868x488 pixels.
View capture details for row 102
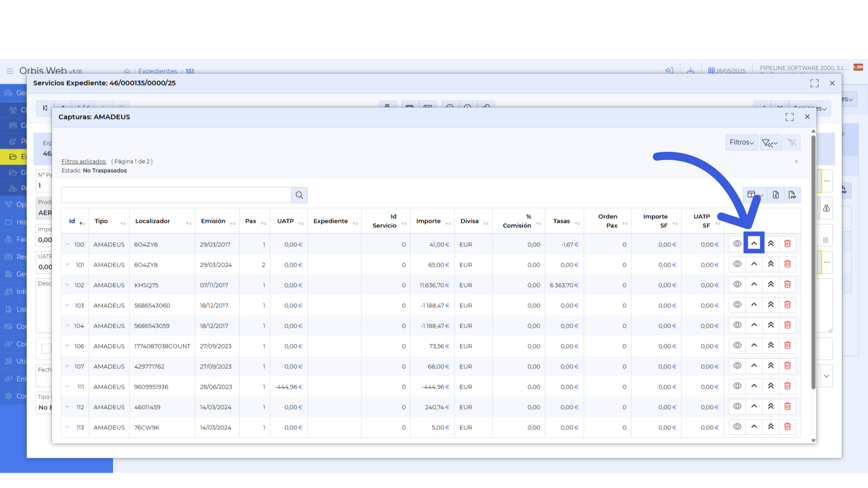pos(737,284)
